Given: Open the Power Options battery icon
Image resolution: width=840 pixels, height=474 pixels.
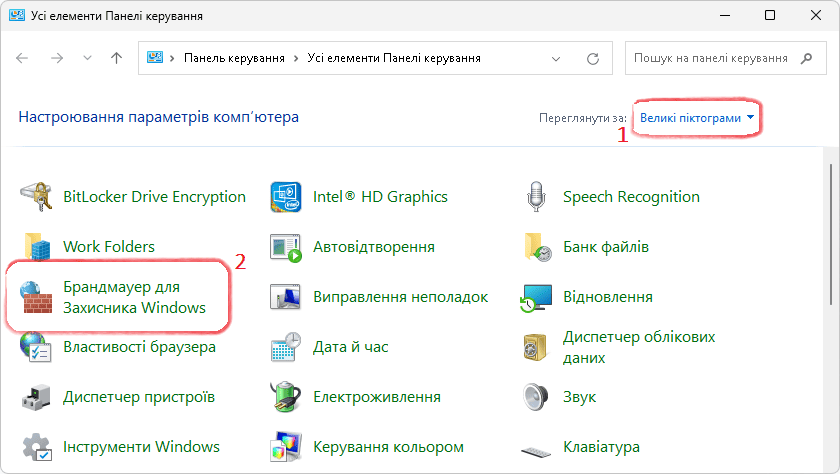Looking at the screenshot, I should coord(286,397).
